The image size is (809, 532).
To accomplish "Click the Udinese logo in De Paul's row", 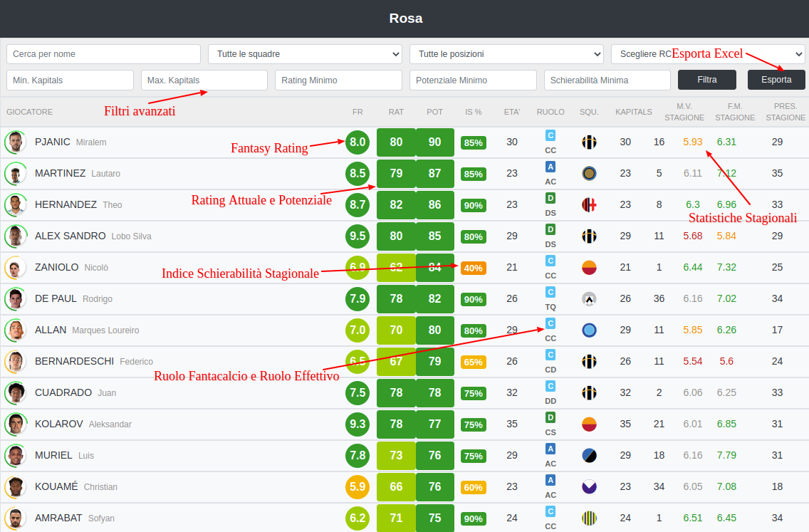I will pos(589,299).
